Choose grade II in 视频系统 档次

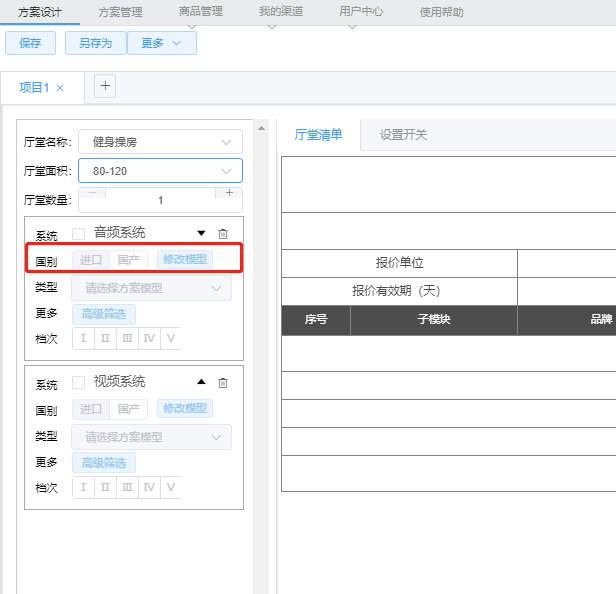click(x=105, y=488)
